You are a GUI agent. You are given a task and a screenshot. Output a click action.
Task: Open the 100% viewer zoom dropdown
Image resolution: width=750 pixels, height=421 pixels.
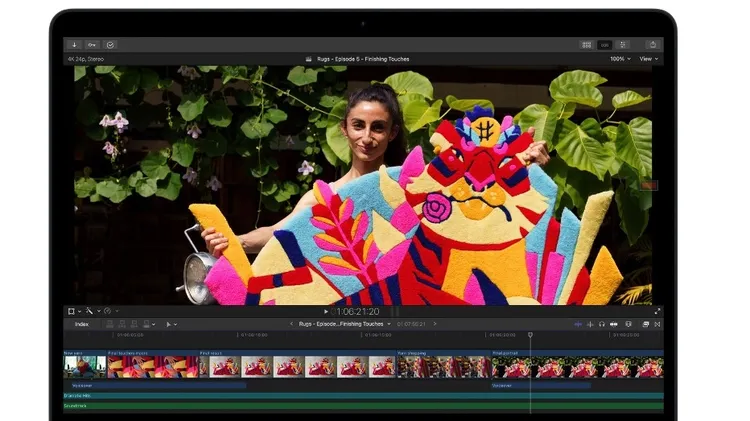tap(620, 59)
